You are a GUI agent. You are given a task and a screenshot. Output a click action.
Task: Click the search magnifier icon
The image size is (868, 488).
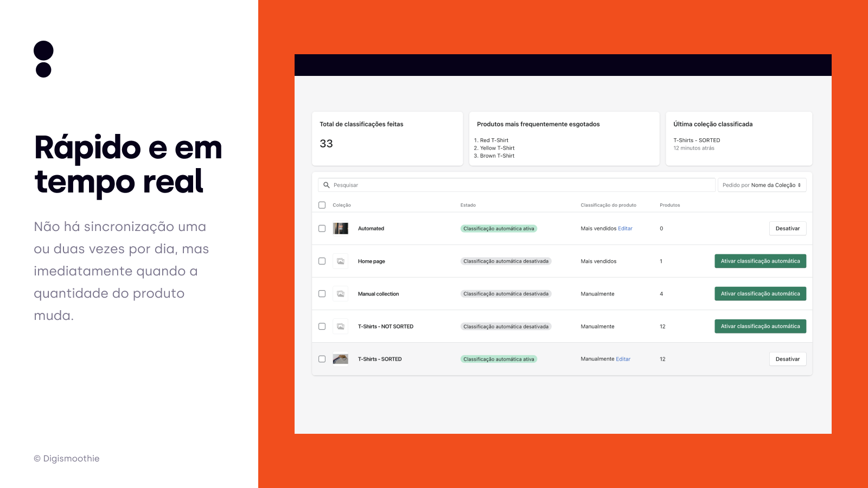pyautogui.click(x=327, y=185)
